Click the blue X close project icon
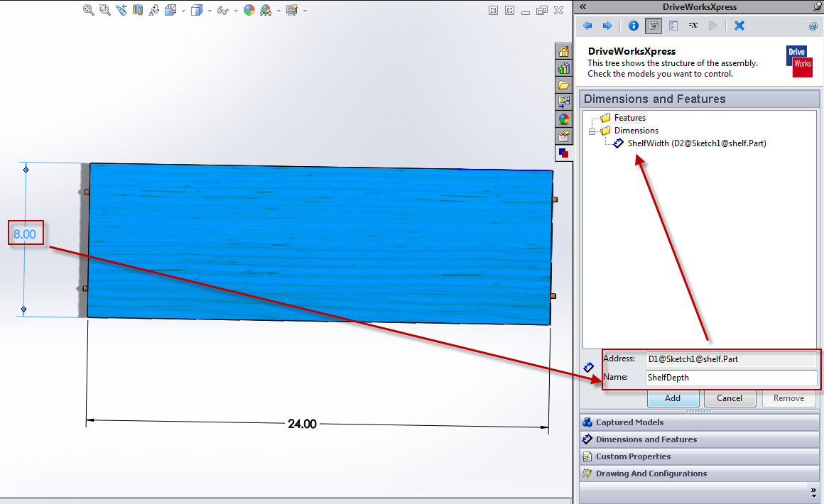This screenshot has height=504, width=824. (739, 26)
